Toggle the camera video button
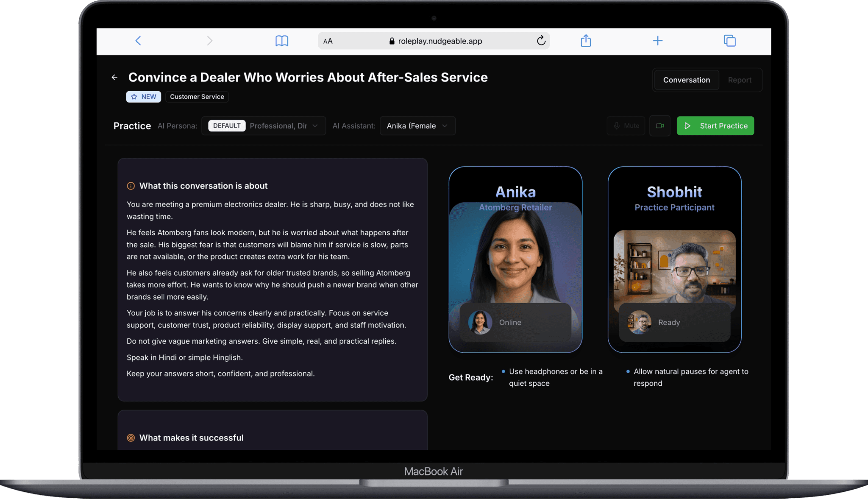868x499 pixels. 660,126
